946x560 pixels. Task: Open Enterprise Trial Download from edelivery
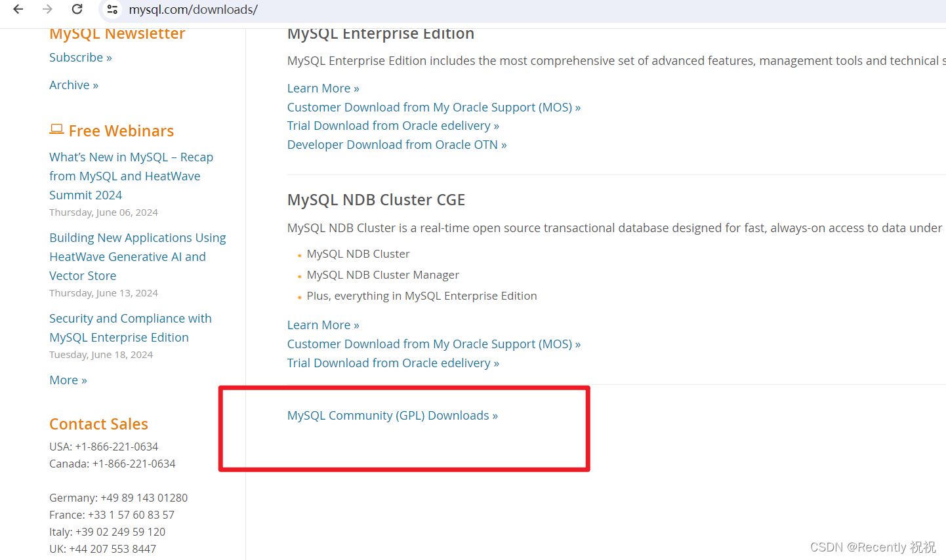tap(393, 125)
